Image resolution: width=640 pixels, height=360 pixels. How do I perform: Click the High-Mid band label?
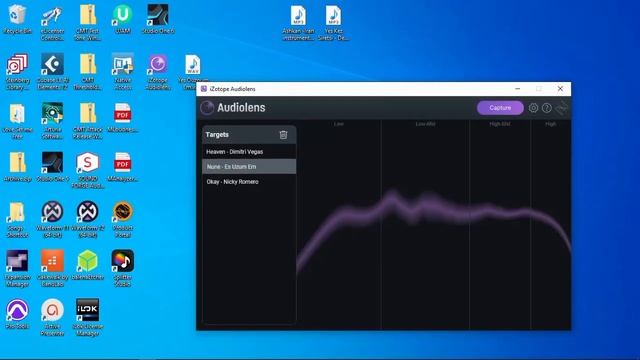pos(500,124)
